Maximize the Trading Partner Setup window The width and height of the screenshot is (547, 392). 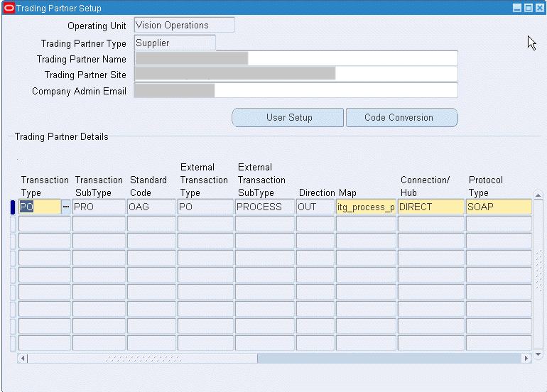click(529, 8)
